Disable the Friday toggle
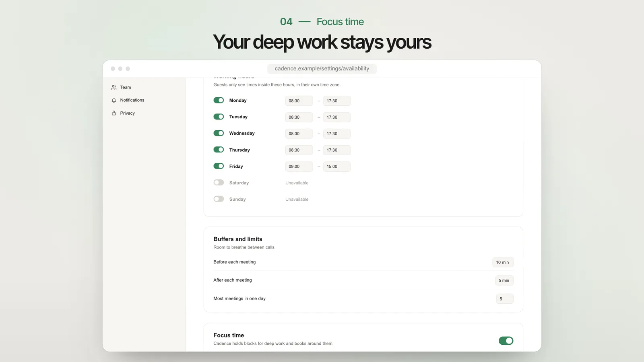The width and height of the screenshot is (644, 362). (x=219, y=166)
